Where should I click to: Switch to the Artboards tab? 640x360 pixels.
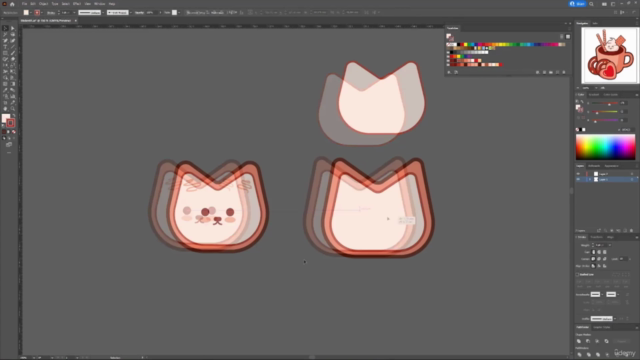[594, 166]
